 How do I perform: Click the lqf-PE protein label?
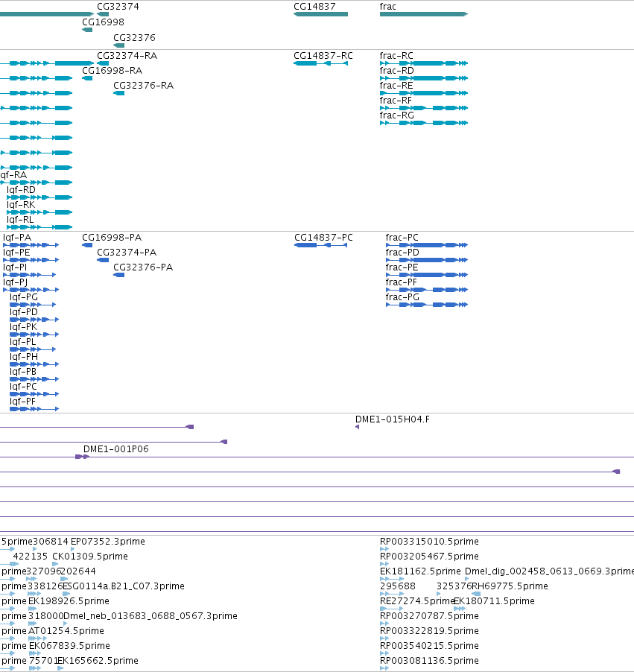pos(16,253)
